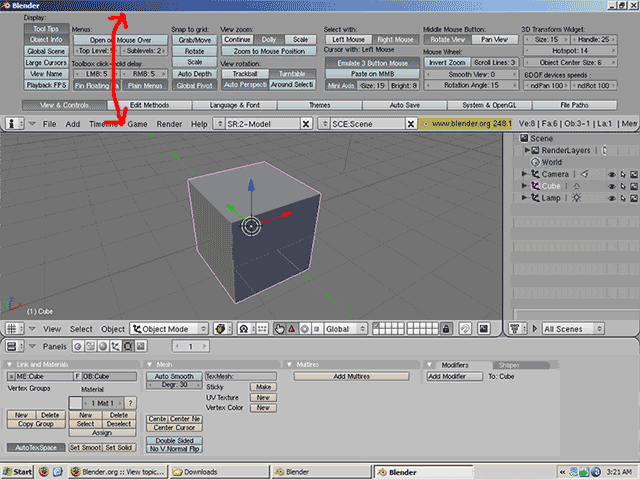Viewport: 640px width, 480px height.
Task: Toggle Cube selectability arrow icon in outliner
Action: click(623, 186)
